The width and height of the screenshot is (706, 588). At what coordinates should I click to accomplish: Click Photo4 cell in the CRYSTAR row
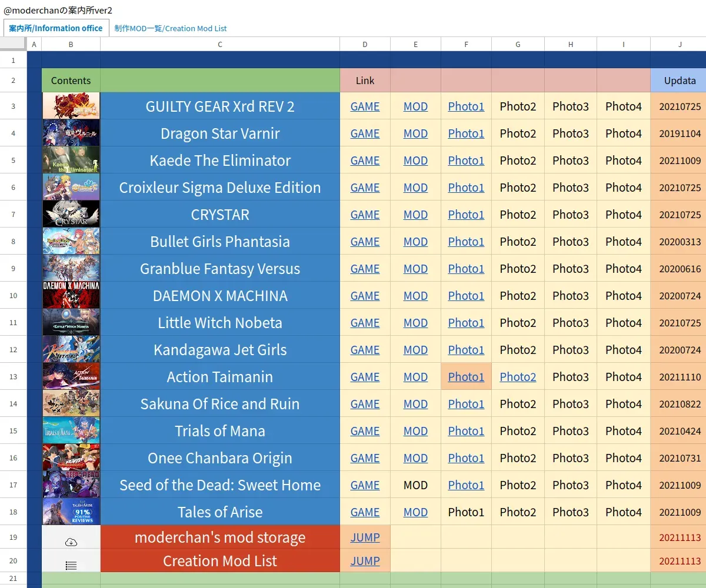pos(624,215)
